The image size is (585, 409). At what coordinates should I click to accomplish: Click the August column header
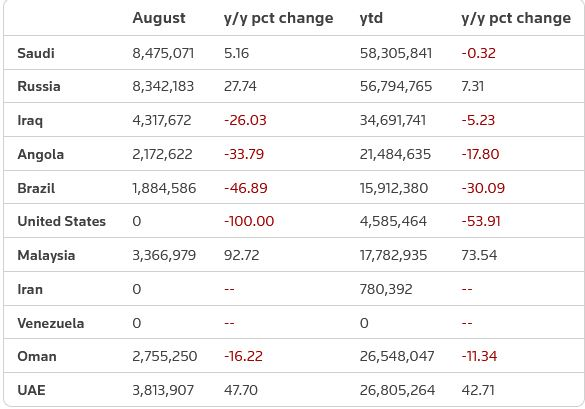tap(159, 18)
